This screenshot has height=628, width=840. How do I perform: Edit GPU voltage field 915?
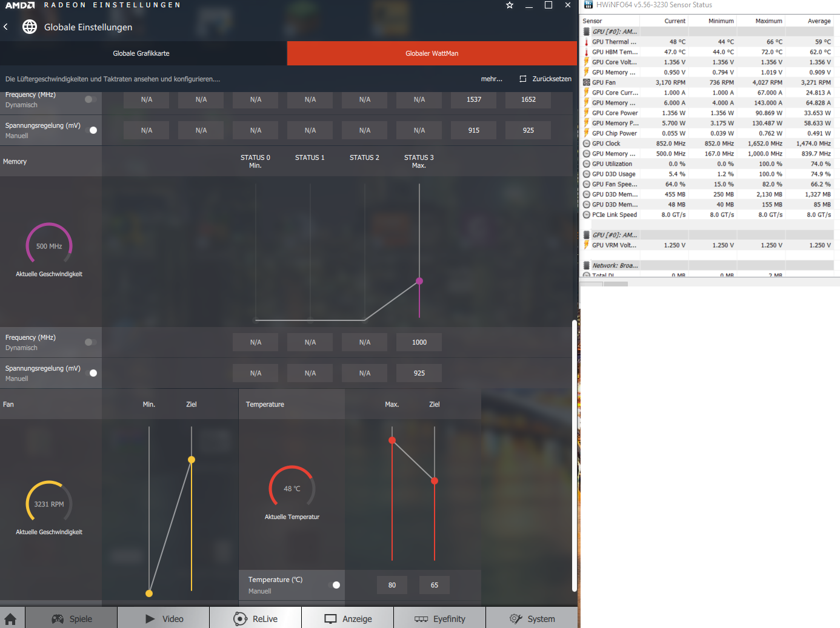[474, 130]
